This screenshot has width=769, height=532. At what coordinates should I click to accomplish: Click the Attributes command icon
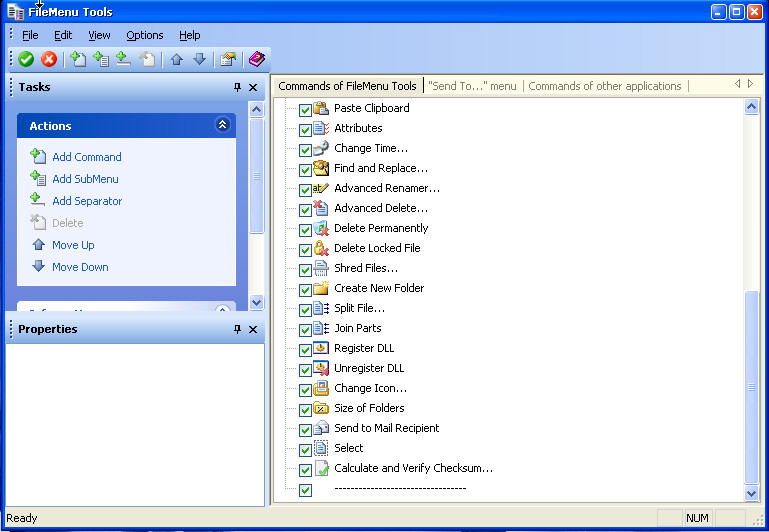click(x=321, y=128)
